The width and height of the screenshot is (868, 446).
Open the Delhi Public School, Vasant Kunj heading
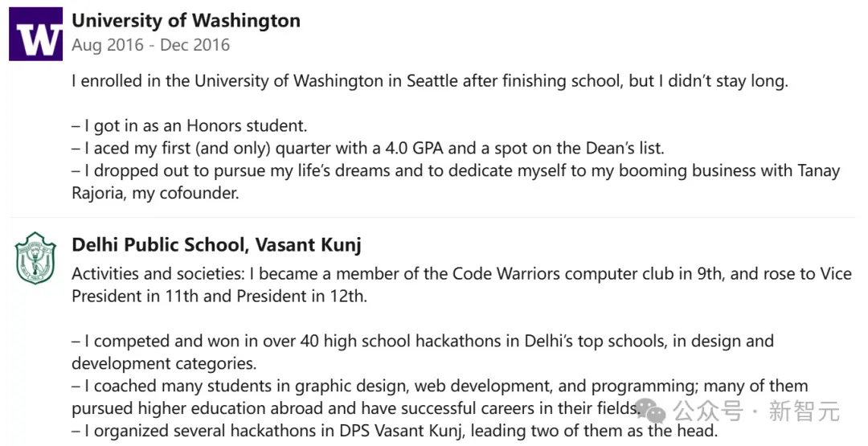coord(216,244)
